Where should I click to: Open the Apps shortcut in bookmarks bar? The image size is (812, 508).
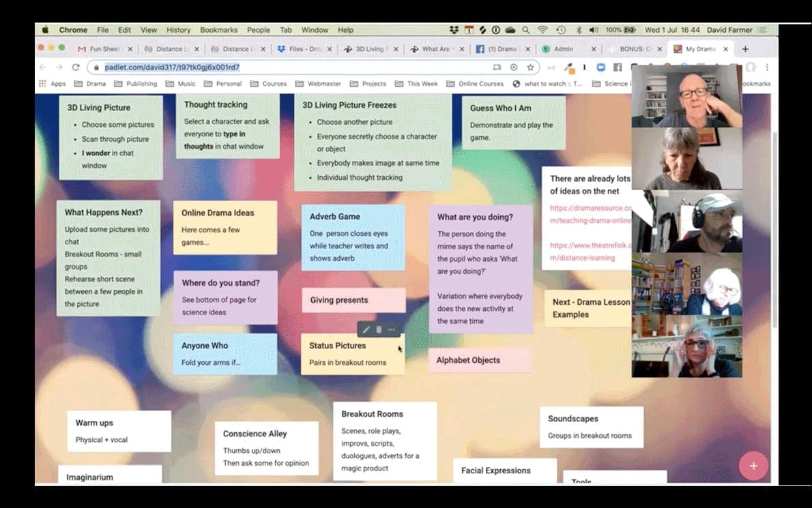[53, 84]
